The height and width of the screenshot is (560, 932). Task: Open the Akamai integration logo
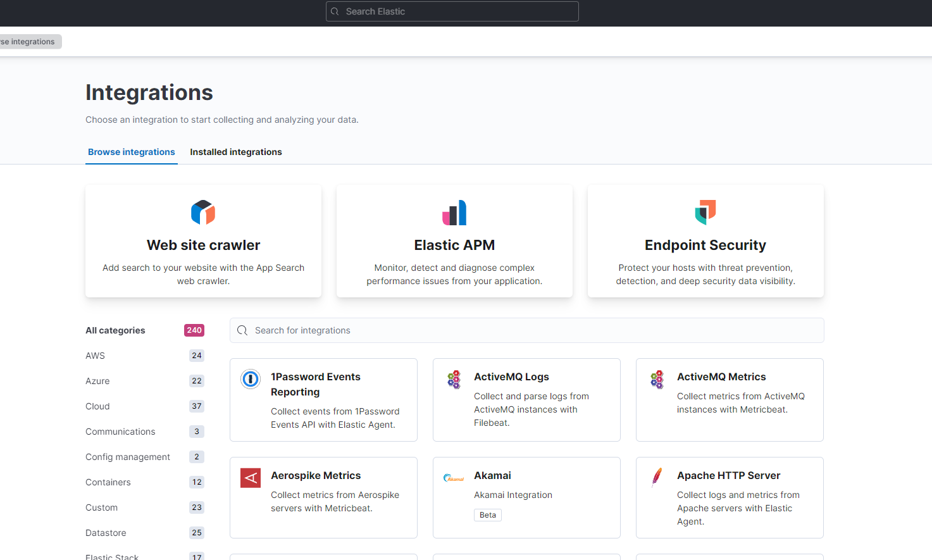tap(454, 478)
